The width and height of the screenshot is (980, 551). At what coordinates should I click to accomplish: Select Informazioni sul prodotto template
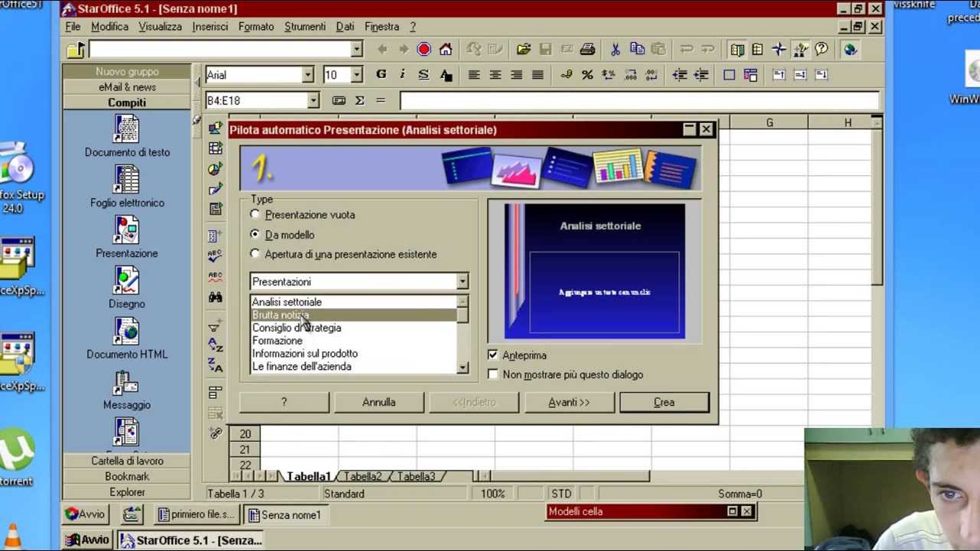354,354
